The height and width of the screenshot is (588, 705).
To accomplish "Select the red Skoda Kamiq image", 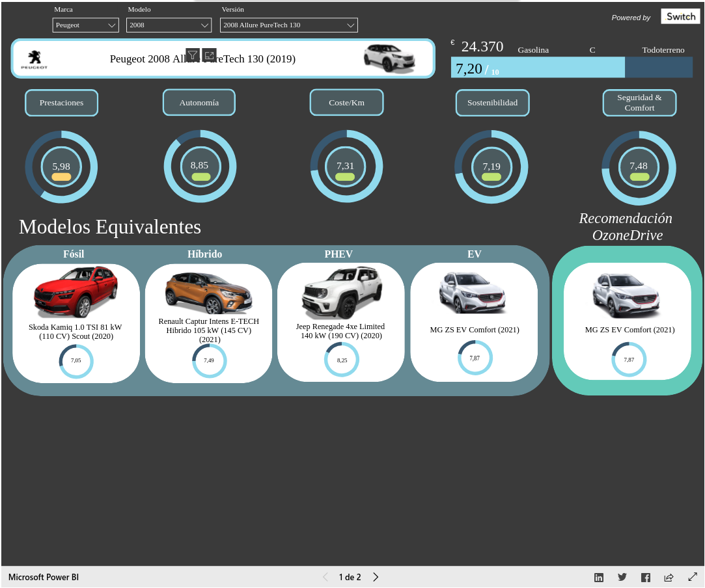I will pyautogui.click(x=76, y=291).
